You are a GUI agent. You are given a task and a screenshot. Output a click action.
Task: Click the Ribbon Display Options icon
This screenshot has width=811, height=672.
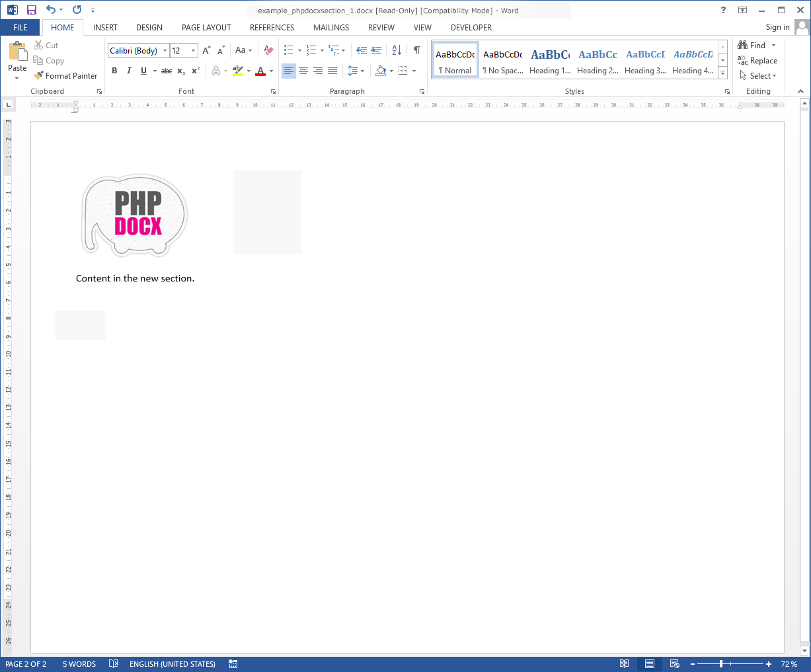click(x=743, y=10)
